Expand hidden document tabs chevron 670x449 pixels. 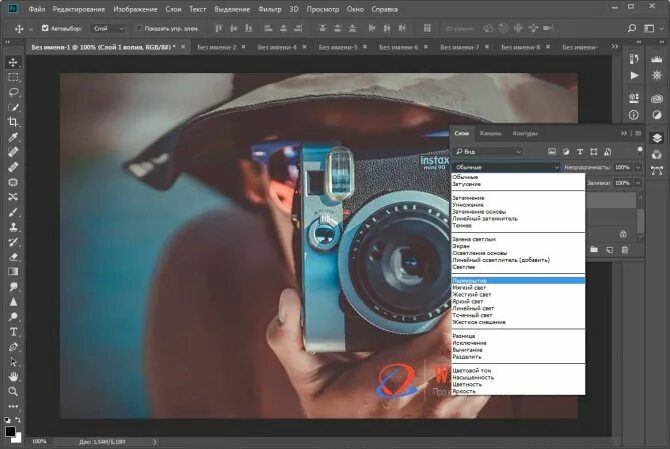click(615, 46)
